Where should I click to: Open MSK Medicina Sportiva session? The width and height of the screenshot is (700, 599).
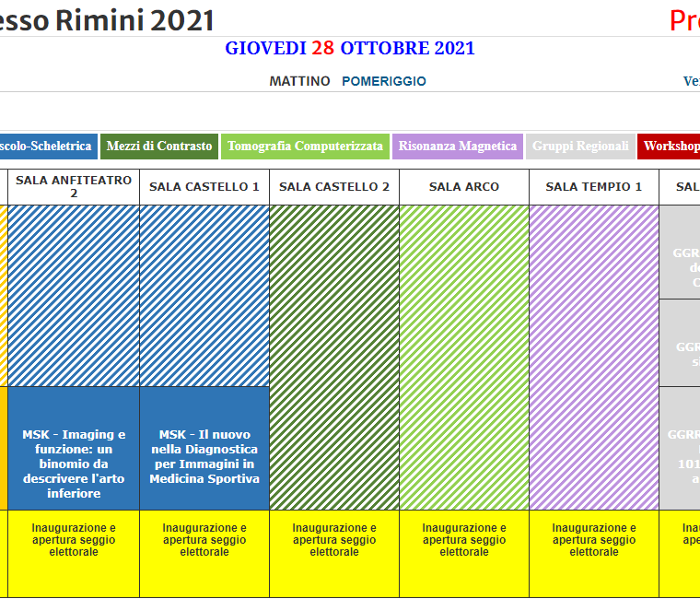click(x=204, y=456)
